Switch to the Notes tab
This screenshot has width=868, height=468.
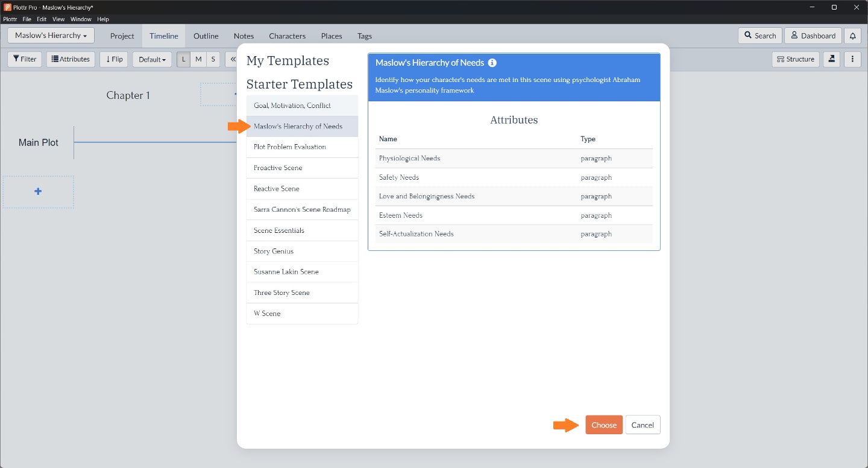(244, 36)
